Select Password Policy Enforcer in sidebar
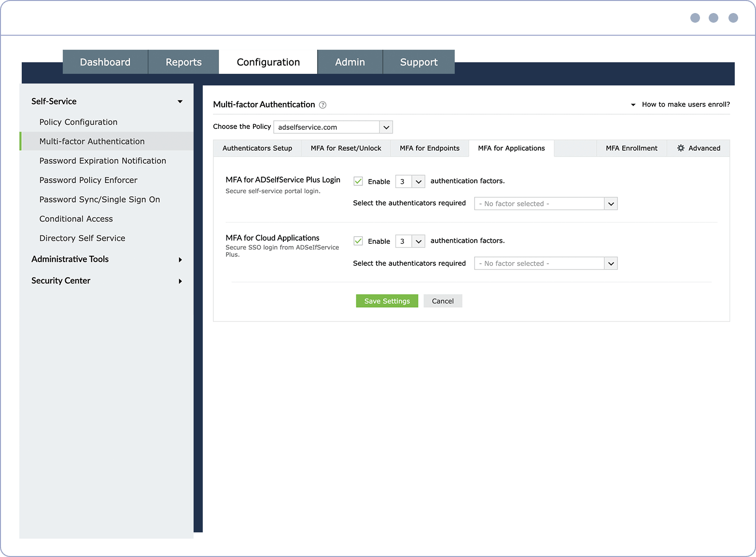 point(88,180)
